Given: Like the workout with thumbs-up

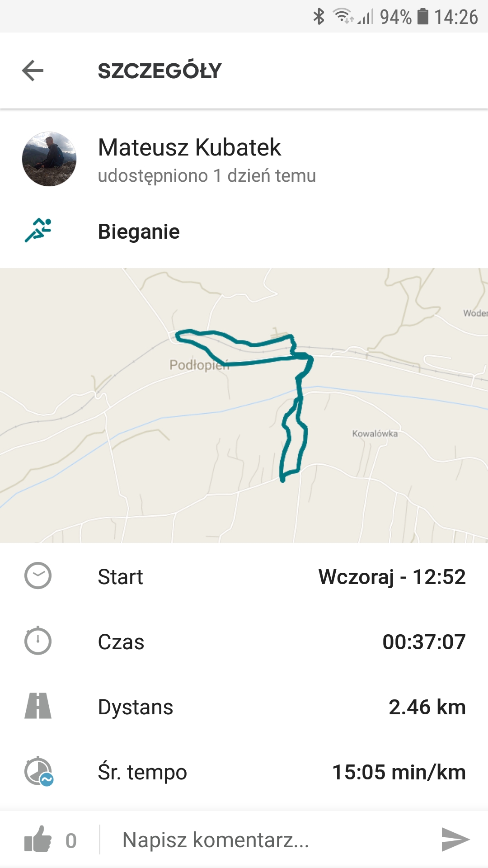Looking at the screenshot, I should pyautogui.click(x=38, y=840).
